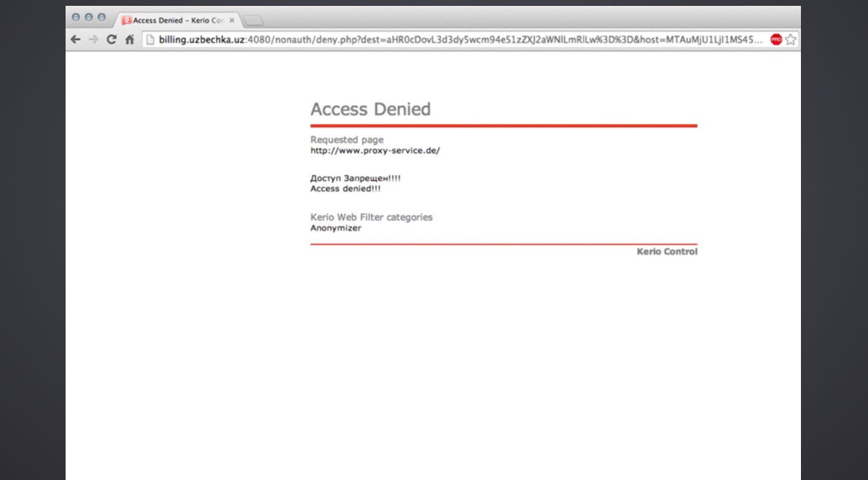Click the Access Denied heading

[370, 109]
